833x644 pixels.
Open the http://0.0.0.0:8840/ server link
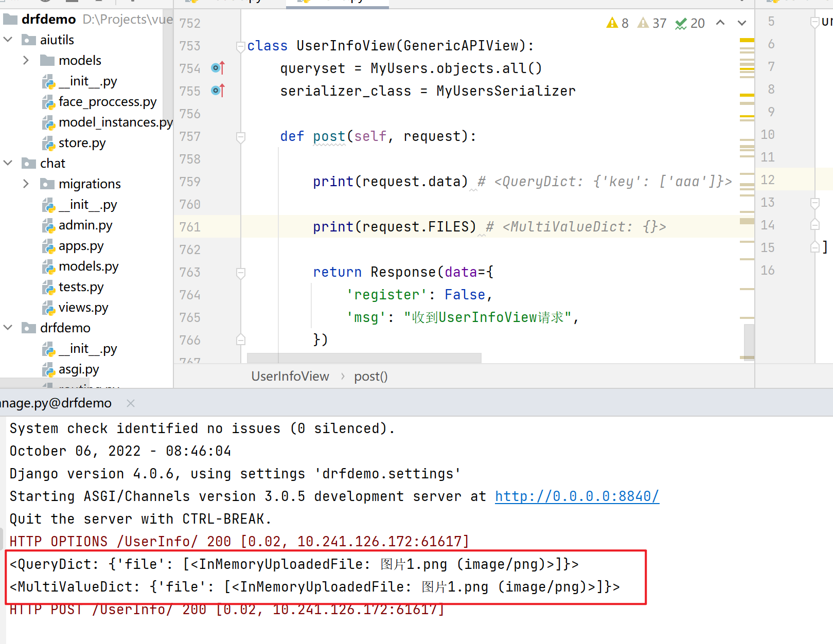click(x=576, y=496)
